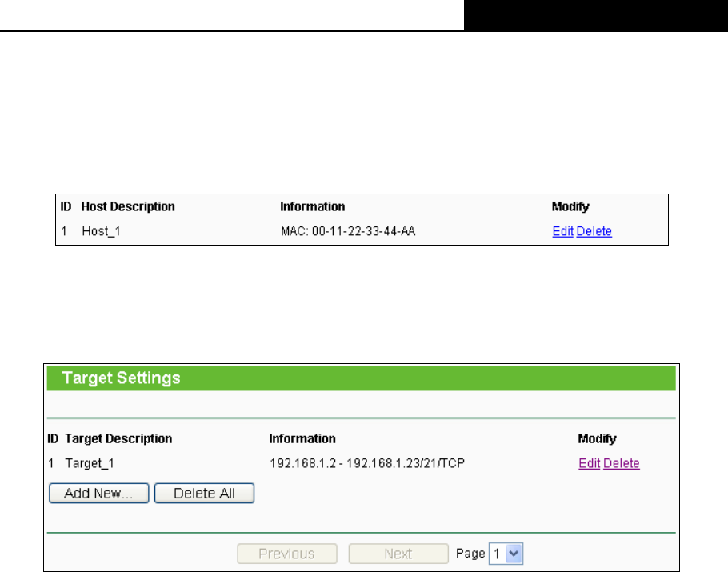Delete the Host_1 entry
The width and height of the screenshot is (728, 572).
point(594,231)
